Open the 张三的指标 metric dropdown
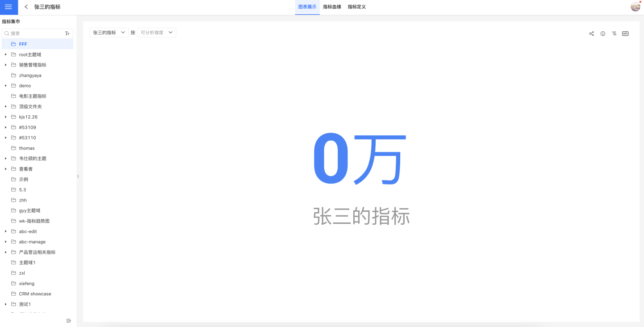Image resolution: width=644 pixels, height=327 pixels. point(109,33)
